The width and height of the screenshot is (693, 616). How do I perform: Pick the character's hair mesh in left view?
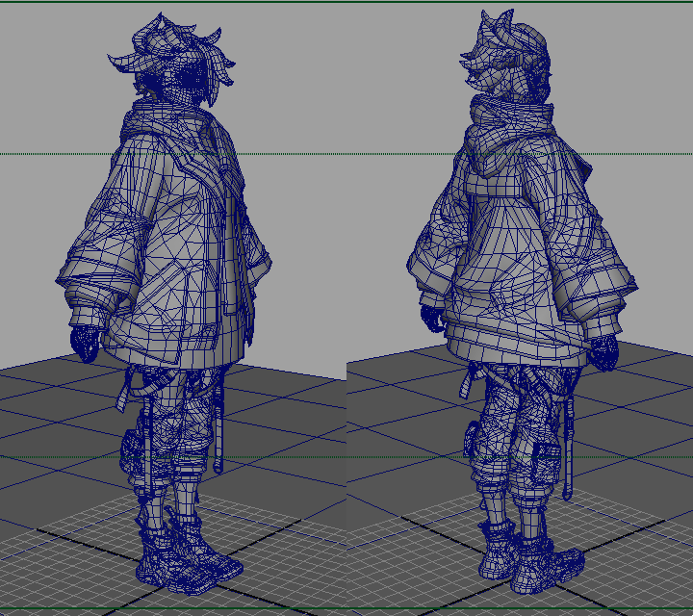pos(172,58)
